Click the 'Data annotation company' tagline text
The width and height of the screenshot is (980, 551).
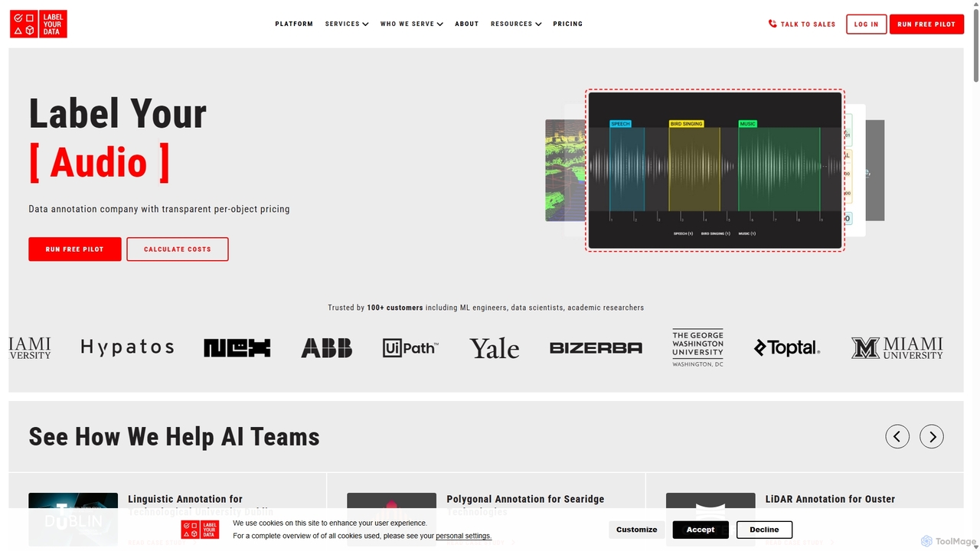(159, 209)
